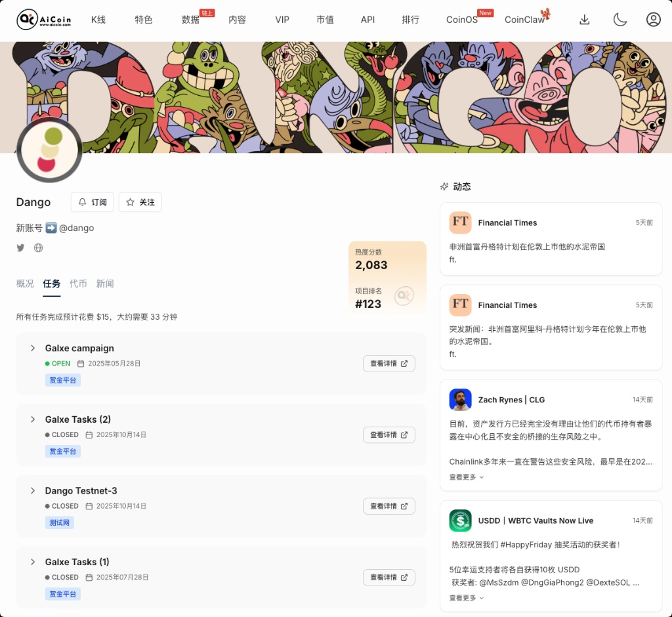
Task: Open the 市值 menu item
Action: click(x=325, y=20)
